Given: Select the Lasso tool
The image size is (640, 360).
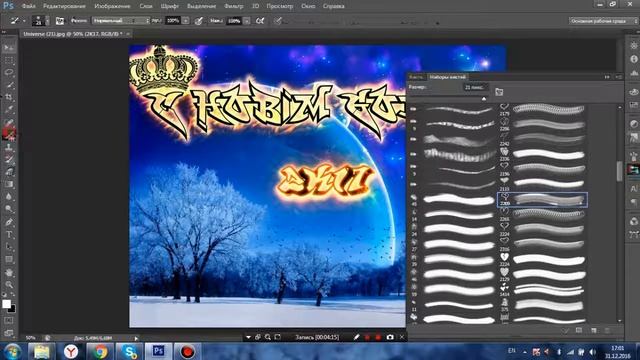Looking at the screenshot, I should click(x=9, y=73).
